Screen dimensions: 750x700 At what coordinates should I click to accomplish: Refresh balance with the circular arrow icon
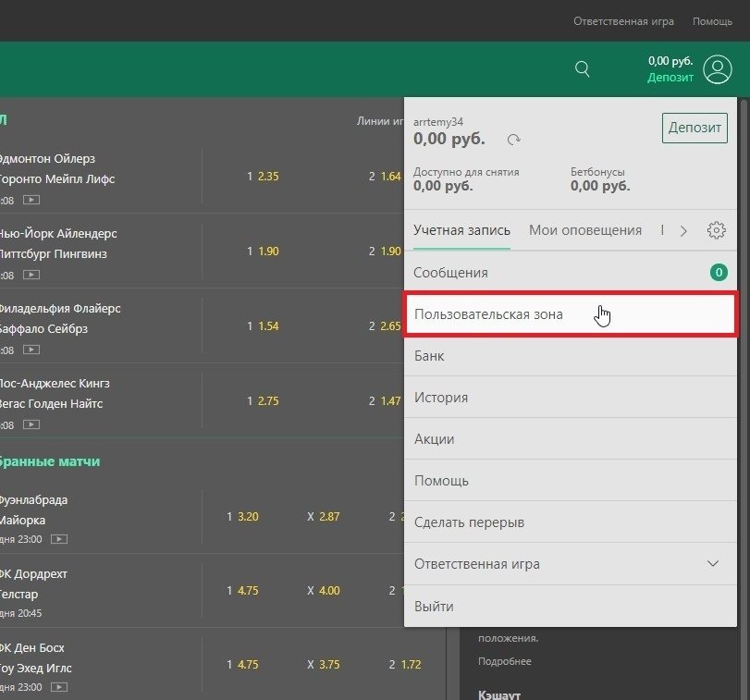click(514, 140)
